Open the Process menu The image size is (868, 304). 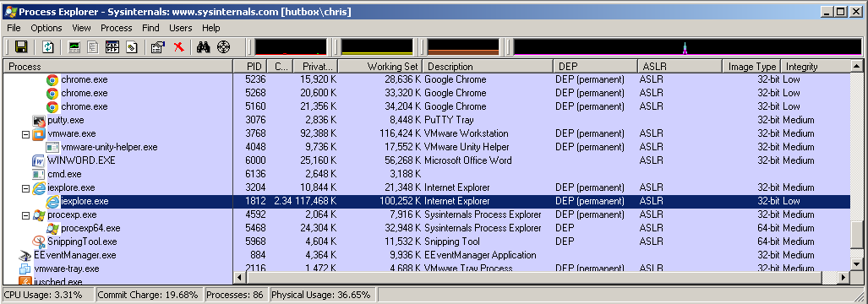coord(117,28)
